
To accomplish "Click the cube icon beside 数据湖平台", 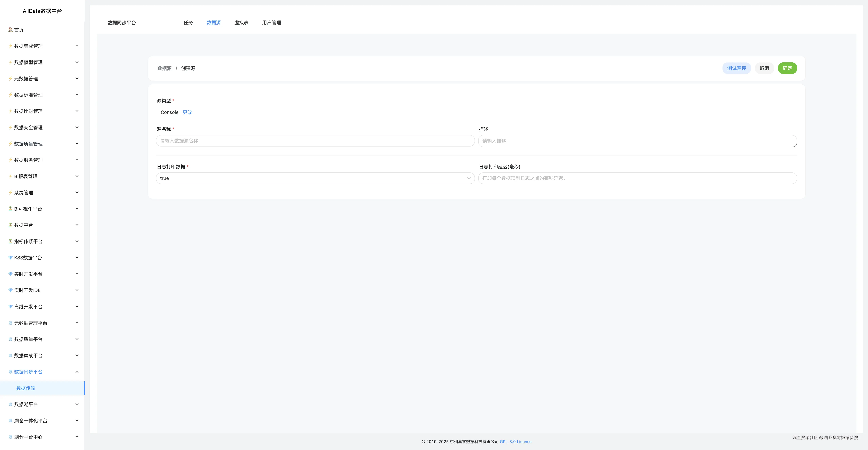I will pos(11,404).
